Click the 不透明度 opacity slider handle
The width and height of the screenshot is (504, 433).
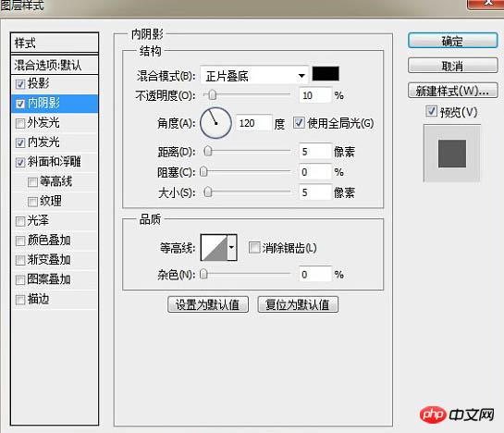point(213,95)
